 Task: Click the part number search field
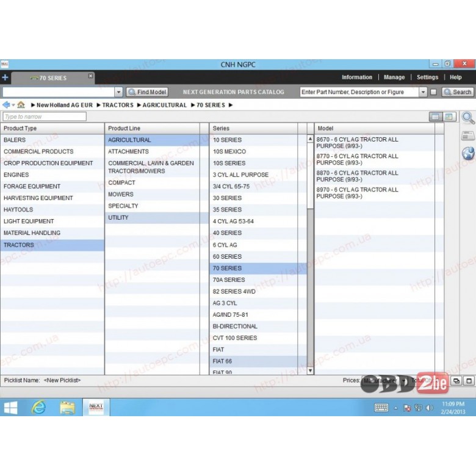point(359,92)
